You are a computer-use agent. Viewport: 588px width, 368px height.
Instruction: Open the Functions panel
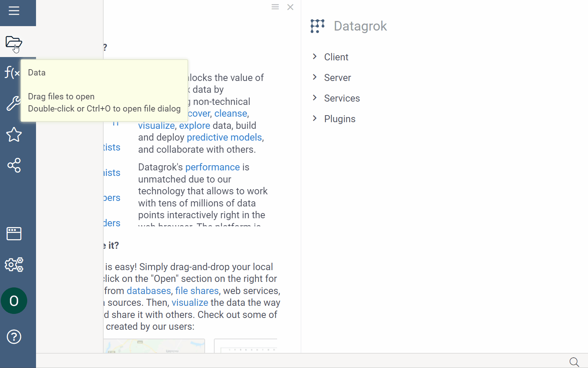[12, 73]
